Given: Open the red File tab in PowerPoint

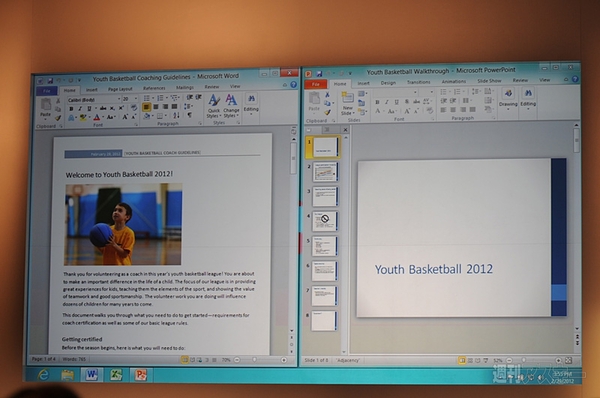Looking at the screenshot, I should click(316, 84).
